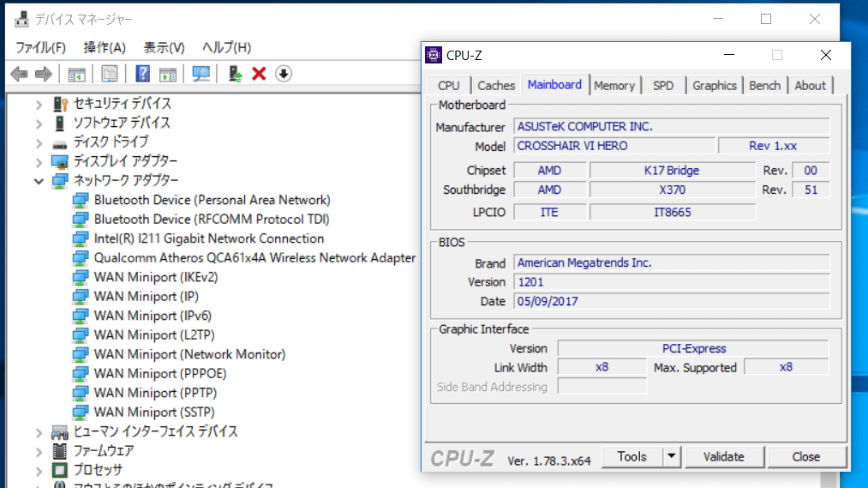Screen dimensions: 868x488
Task: Open the ヘルプ(H) menu
Action: [226, 48]
